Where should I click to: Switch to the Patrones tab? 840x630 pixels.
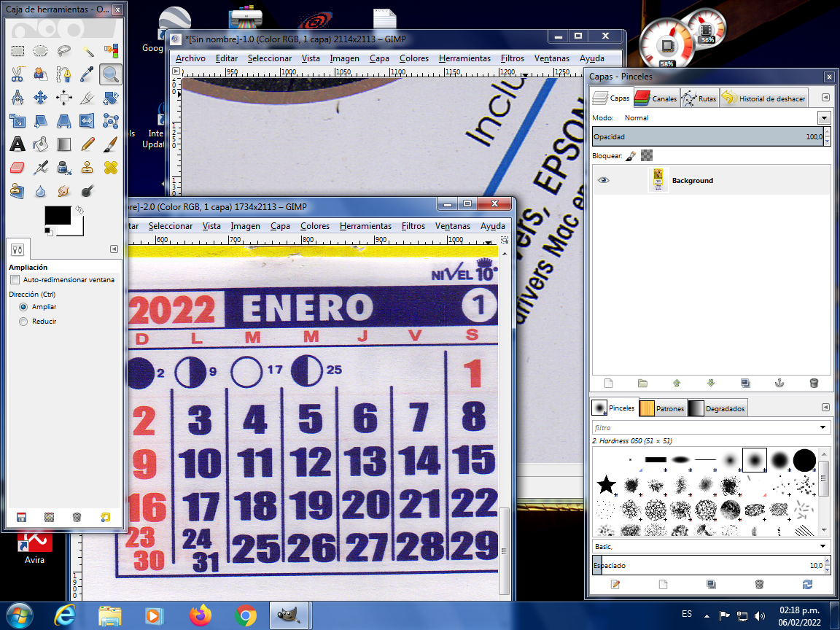coord(662,408)
